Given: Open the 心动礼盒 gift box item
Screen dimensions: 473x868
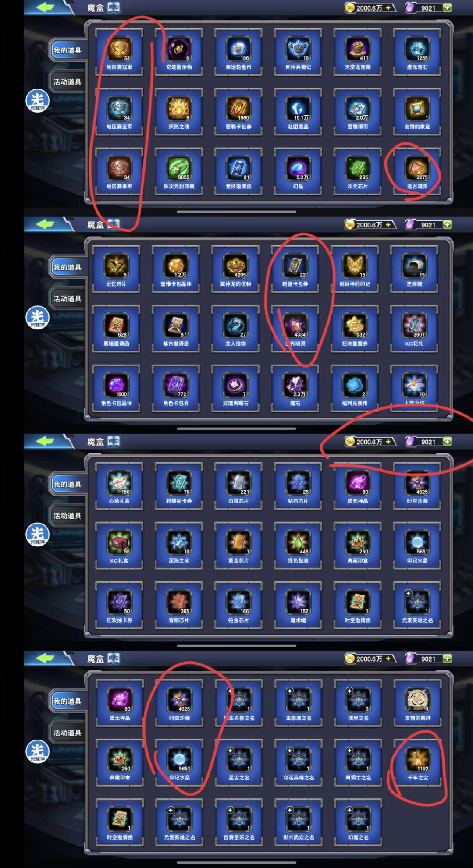Looking at the screenshot, I should point(119,486).
